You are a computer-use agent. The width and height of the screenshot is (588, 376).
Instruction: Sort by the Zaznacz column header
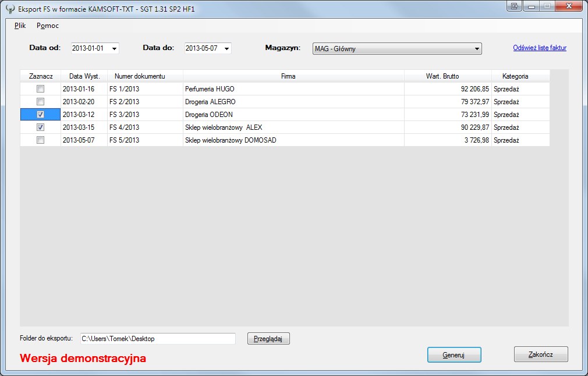[x=41, y=76]
